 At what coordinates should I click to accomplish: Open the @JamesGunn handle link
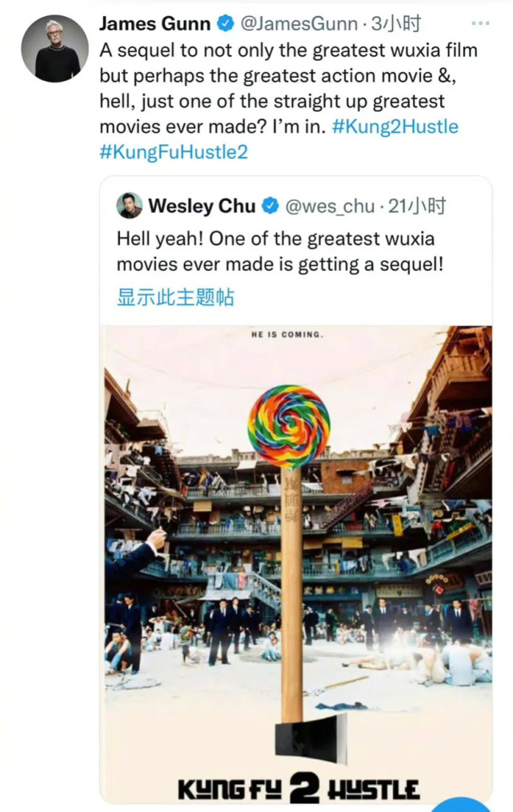299,23
